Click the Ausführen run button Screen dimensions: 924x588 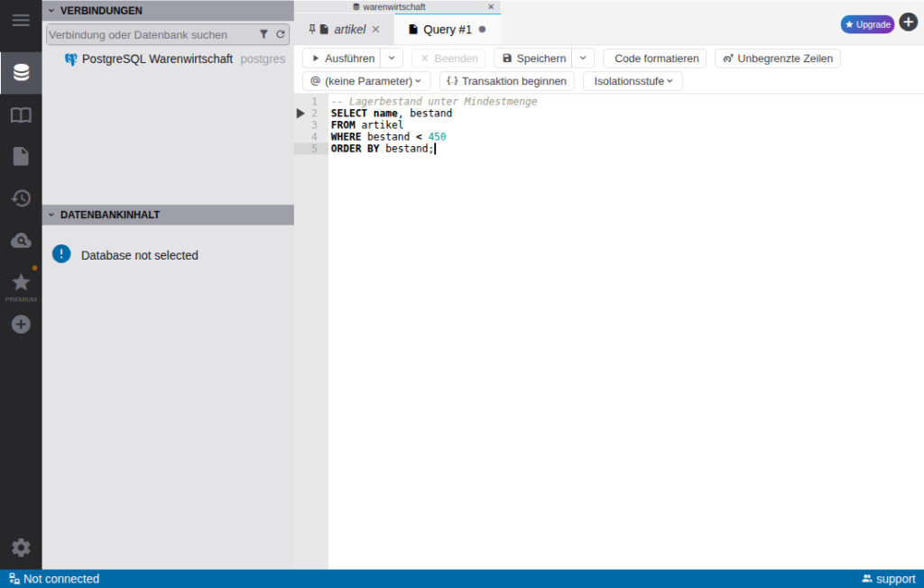(342, 59)
